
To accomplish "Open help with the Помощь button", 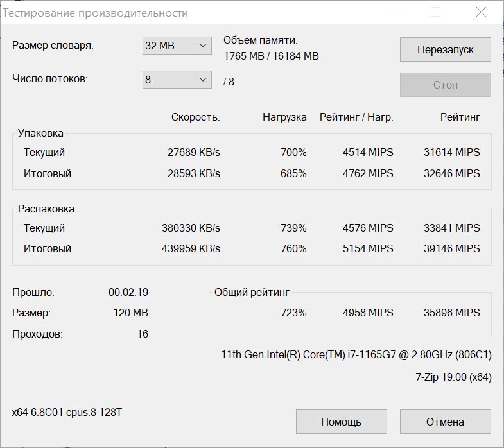I will click(341, 421).
